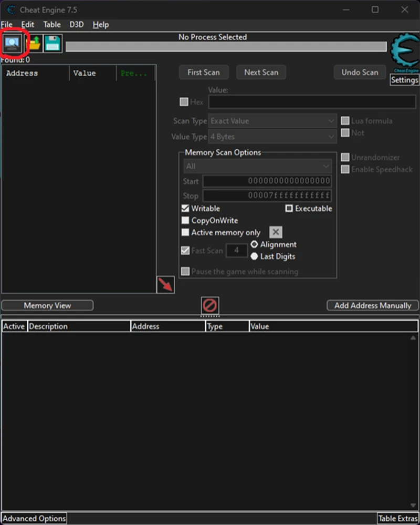This screenshot has width=420, height=525.
Task: Save the table with floppy disk icon
Action: point(52,43)
